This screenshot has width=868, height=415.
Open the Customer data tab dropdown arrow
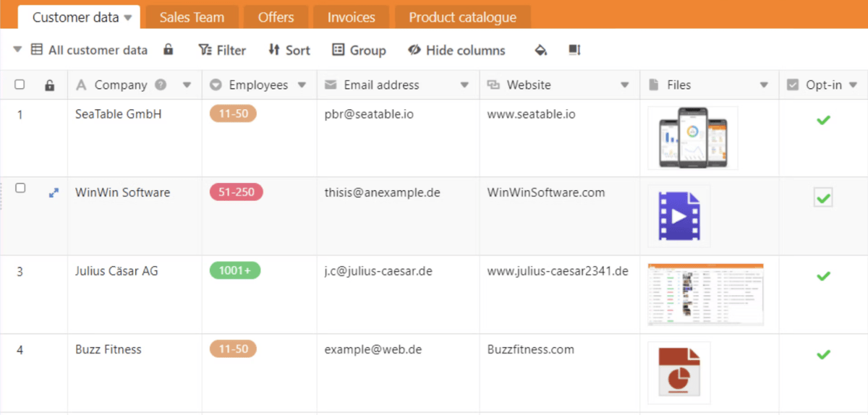coord(128,17)
